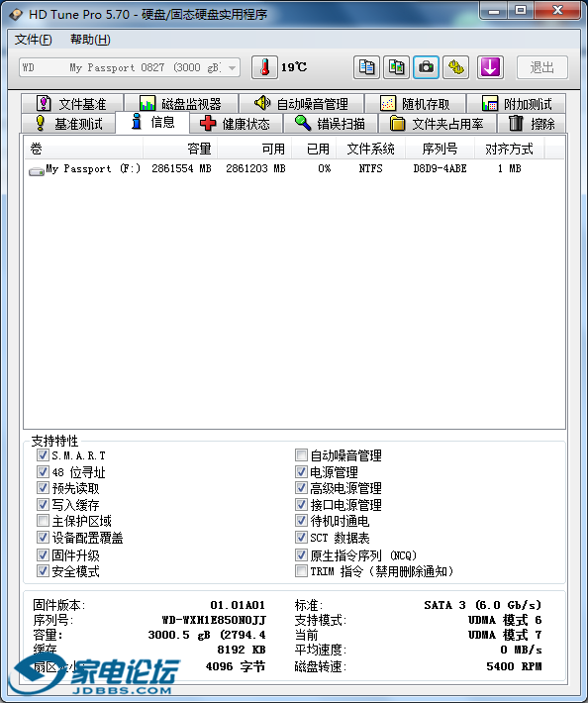Click the thermometer temperature icon

264,67
